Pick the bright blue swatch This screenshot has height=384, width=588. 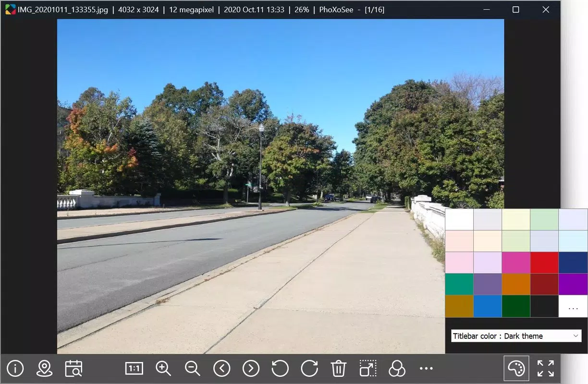click(x=488, y=306)
